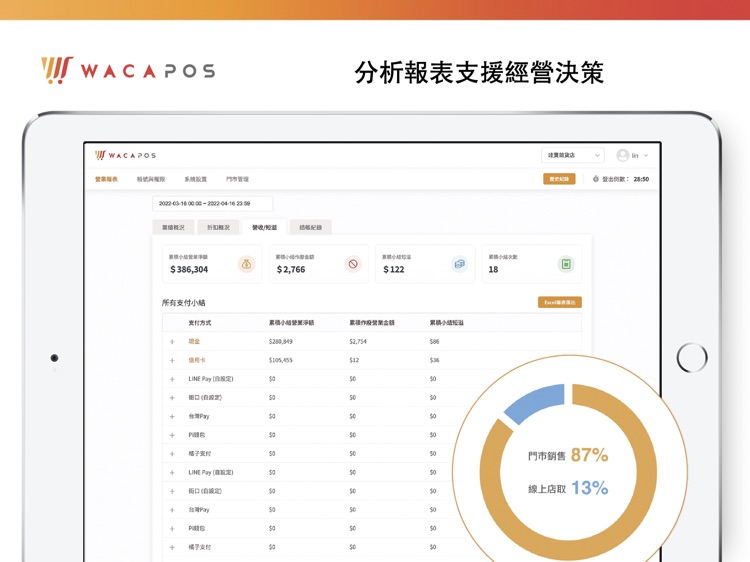The height and width of the screenshot is (562, 750).
Task: Click the $12 cell in 信用卡 row
Action: [354, 360]
